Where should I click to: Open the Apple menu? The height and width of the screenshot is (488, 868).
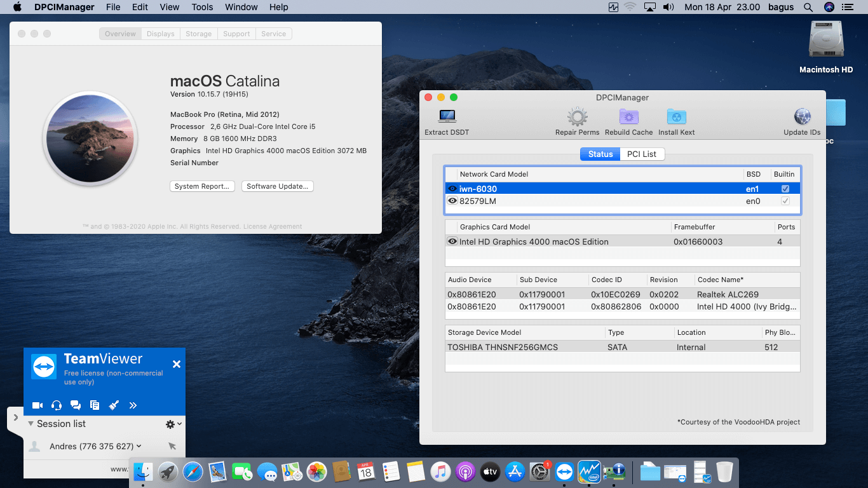[x=17, y=8]
